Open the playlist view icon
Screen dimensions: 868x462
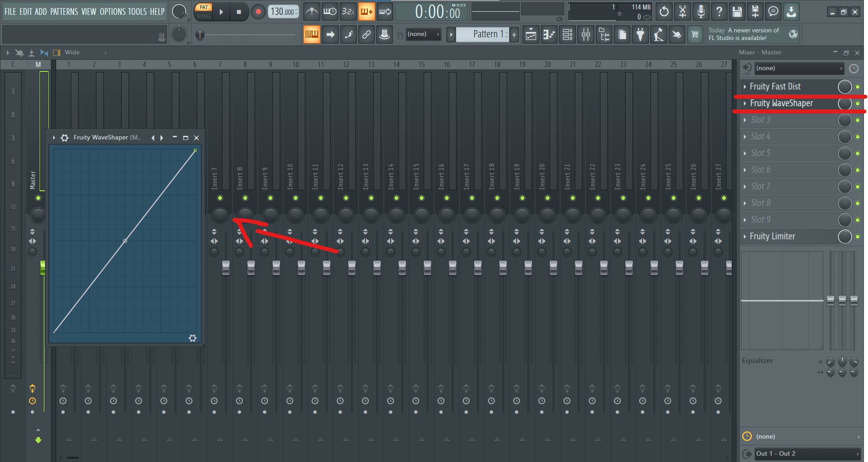pos(531,34)
